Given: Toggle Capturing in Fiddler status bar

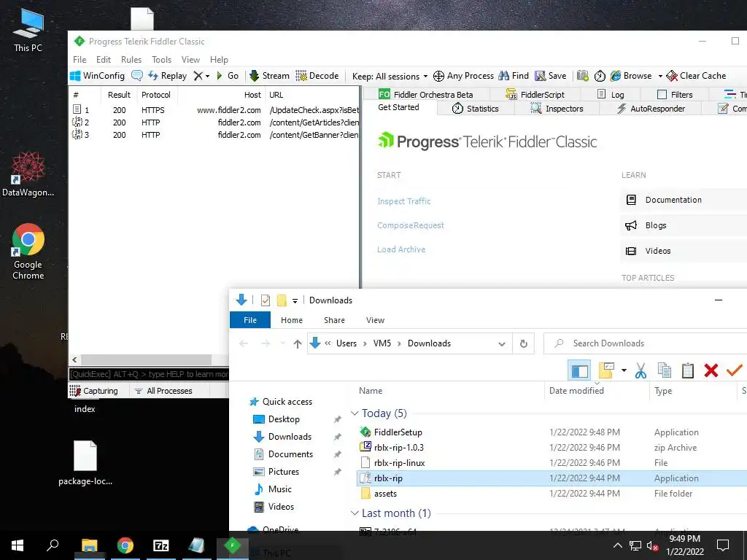Looking at the screenshot, I should pyautogui.click(x=94, y=391).
